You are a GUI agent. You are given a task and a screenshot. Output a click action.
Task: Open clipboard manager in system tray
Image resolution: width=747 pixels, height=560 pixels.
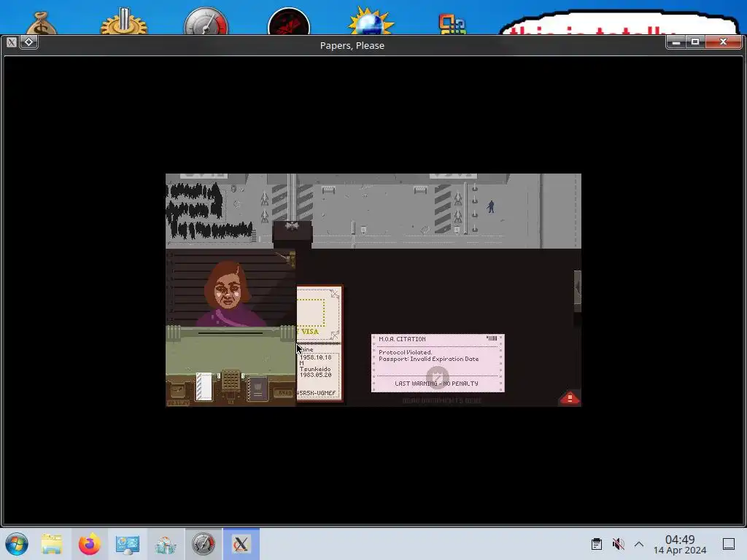597,544
